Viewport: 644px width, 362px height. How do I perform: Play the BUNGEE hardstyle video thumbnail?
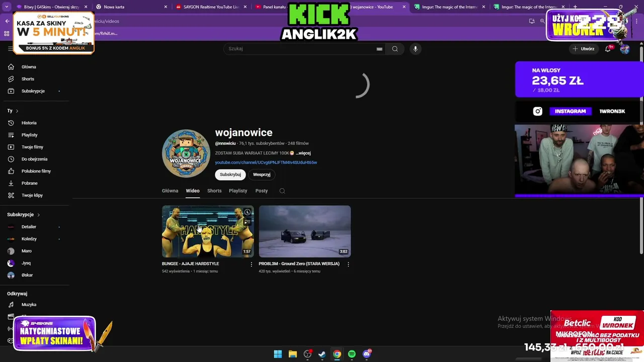(x=208, y=231)
